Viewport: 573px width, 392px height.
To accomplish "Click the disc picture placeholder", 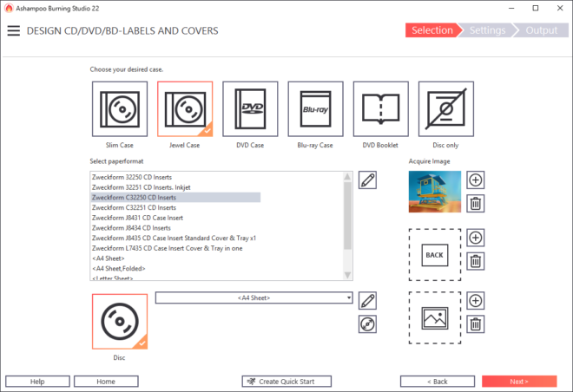I will coord(435,317).
